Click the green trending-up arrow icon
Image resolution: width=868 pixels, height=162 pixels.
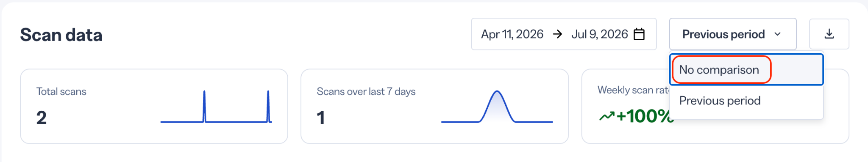point(606,116)
